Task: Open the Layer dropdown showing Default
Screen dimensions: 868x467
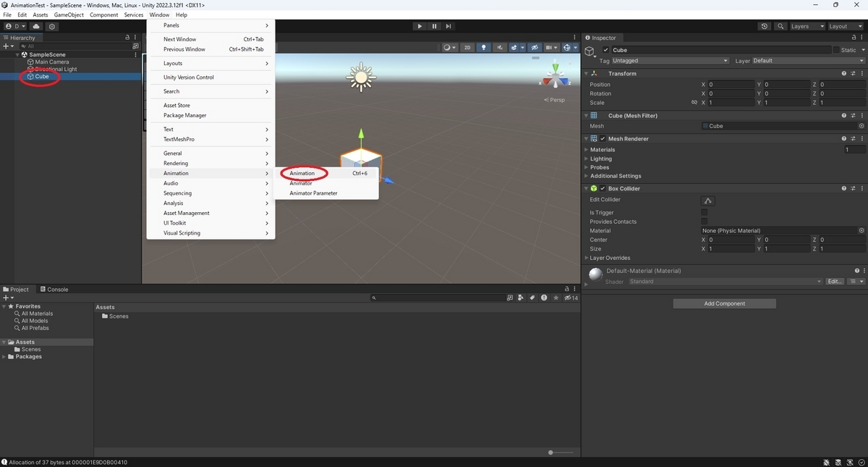Action: pyautogui.click(x=808, y=61)
